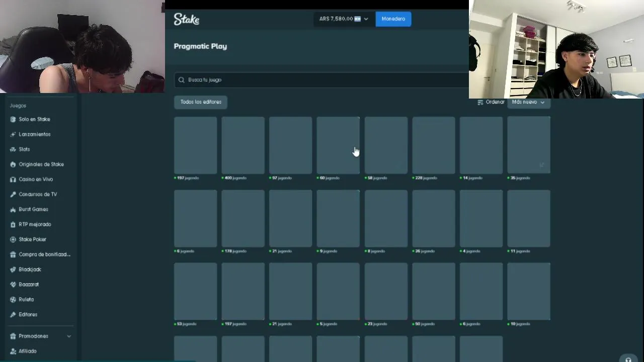The height and width of the screenshot is (362, 644).
Task: Open game tile with 11 jugando
Action: point(529,218)
